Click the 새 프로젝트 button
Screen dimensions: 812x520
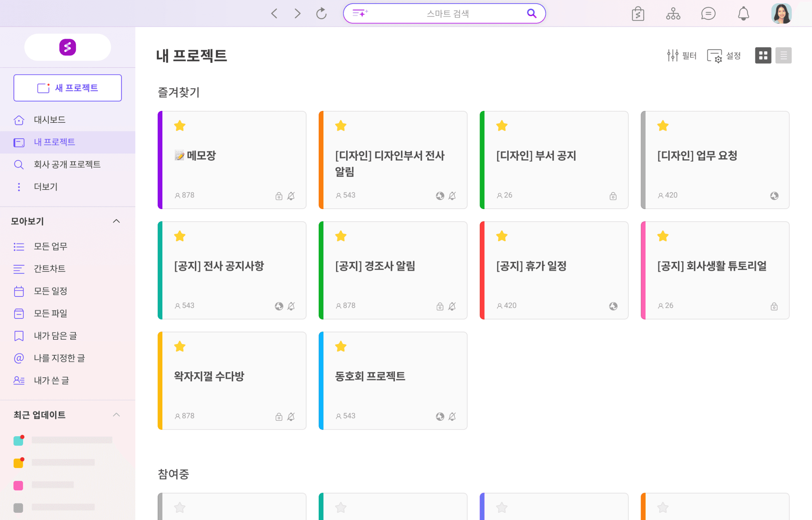click(67, 88)
